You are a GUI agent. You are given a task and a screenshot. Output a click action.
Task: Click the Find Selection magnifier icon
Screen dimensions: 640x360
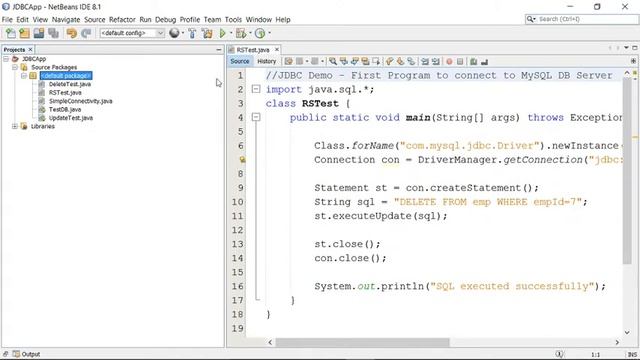(333, 61)
